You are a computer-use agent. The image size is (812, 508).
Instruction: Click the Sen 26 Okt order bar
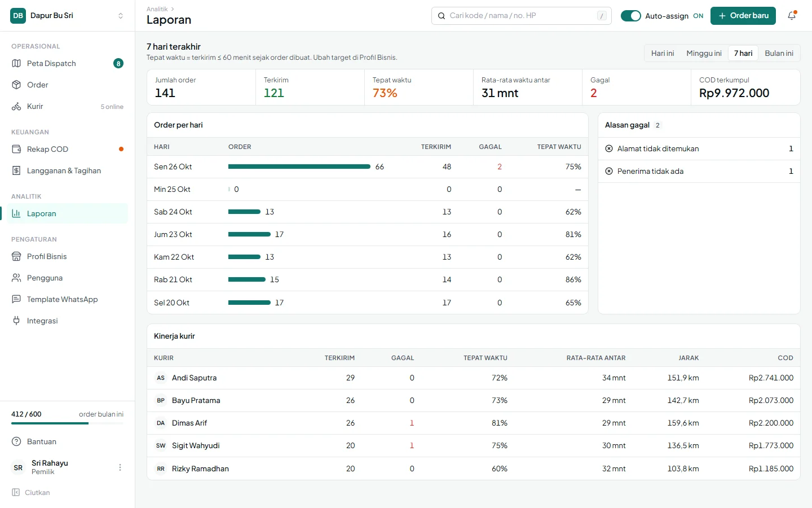point(299,167)
